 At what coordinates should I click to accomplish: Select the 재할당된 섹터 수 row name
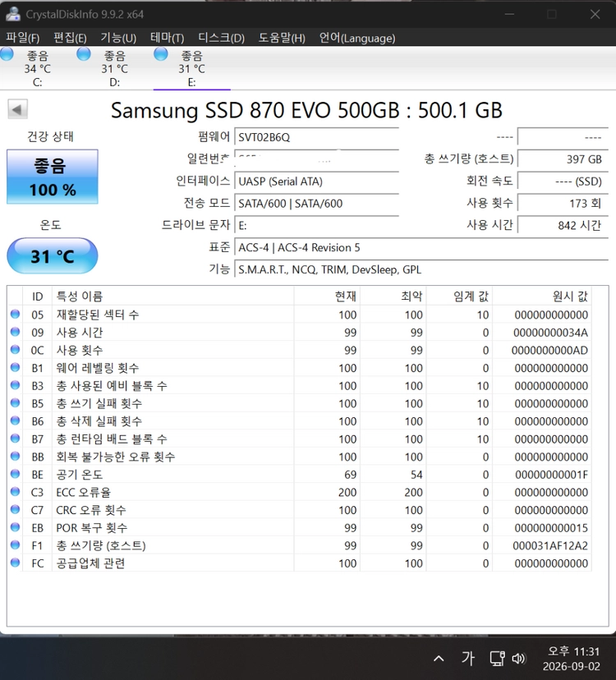tap(98, 315)
